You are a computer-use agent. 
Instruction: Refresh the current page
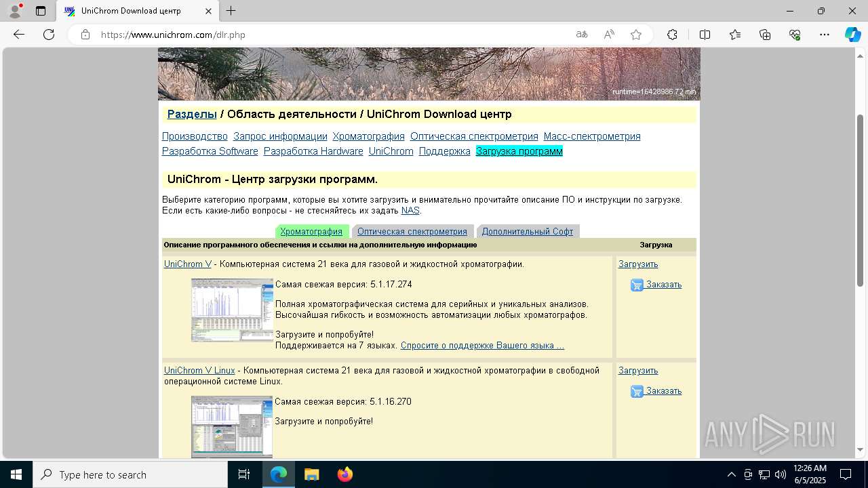pos(49,35)
